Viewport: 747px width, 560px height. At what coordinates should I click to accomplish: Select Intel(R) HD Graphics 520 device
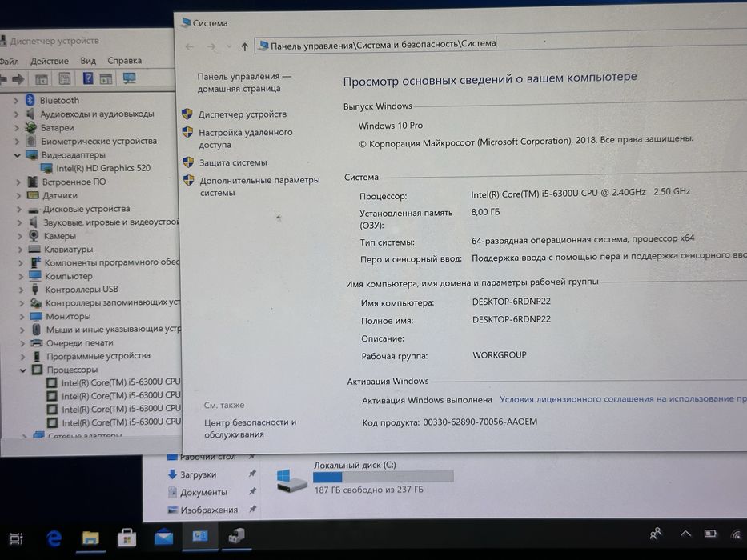coord(103,168)
